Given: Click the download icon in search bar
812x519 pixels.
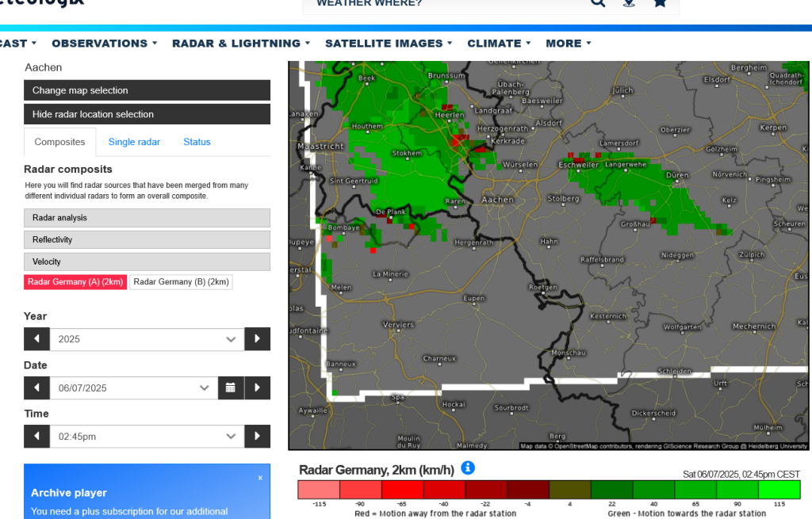Looking at the screenshot, I should point(629,2).
